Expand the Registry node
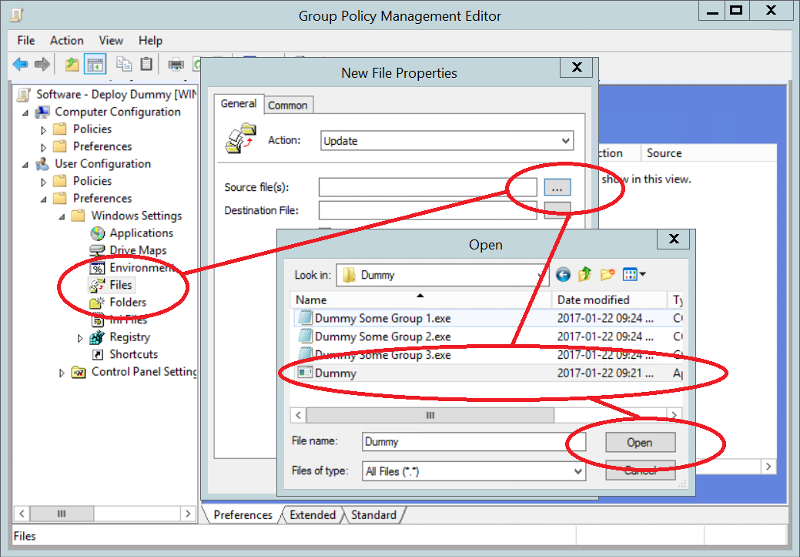800x557 pixels. [80, 338]
